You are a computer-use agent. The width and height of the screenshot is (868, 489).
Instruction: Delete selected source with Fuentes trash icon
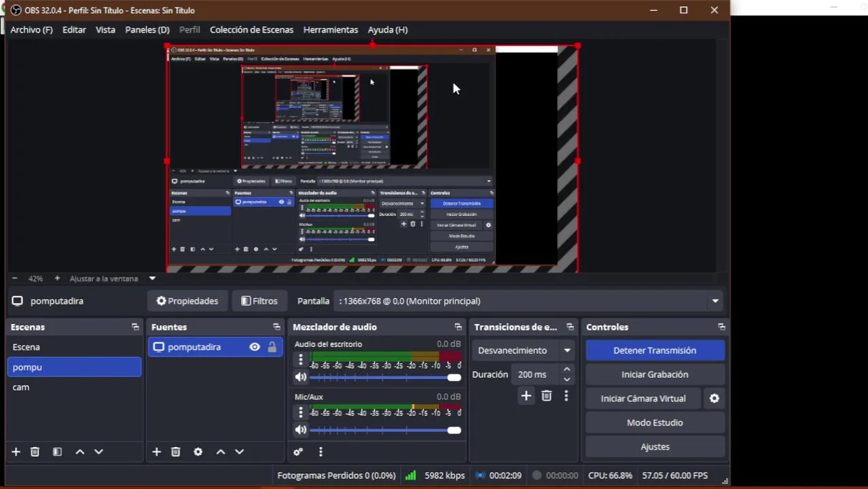coord(176,452)
